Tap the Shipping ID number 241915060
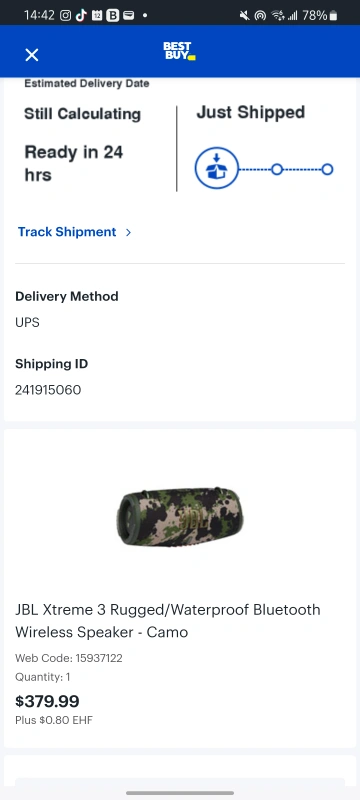The image size is (360, 800). coord(48,390)
